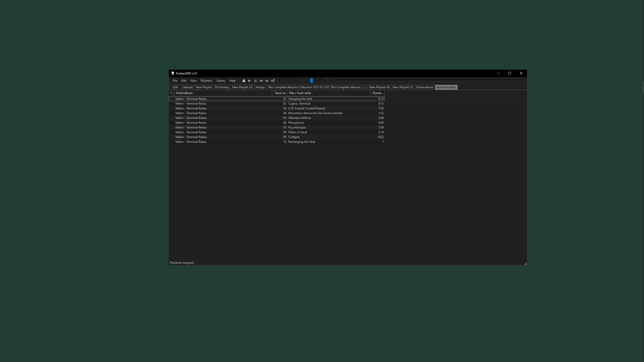Click the foobar2000 icon in the title bar
Screen dimensions: 644x362
(173, 73)
